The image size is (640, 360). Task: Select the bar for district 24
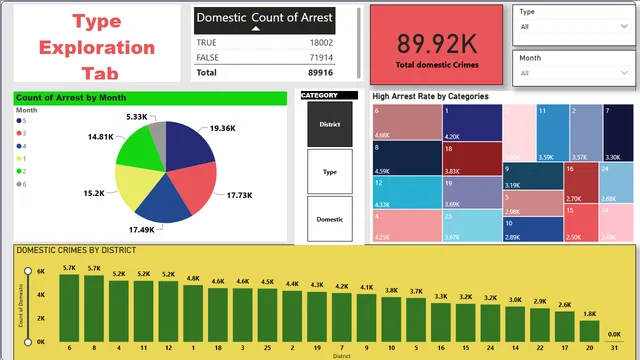coord(490,323)
